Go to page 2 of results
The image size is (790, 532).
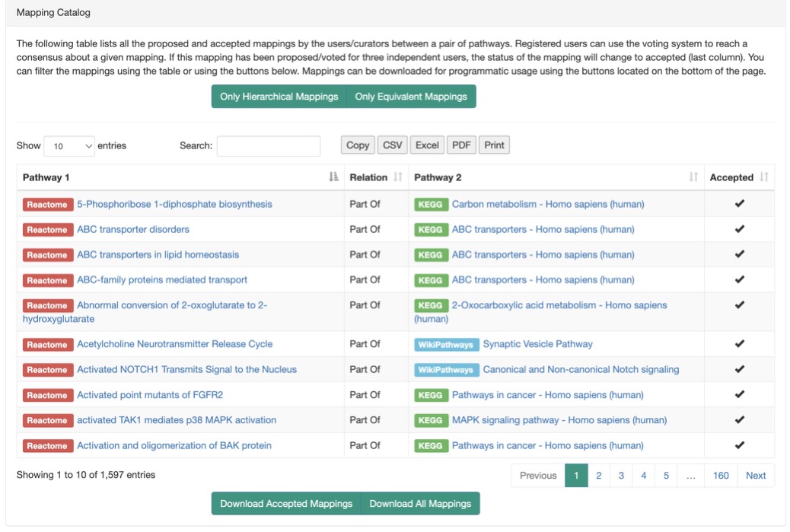(x=598, y=476)
